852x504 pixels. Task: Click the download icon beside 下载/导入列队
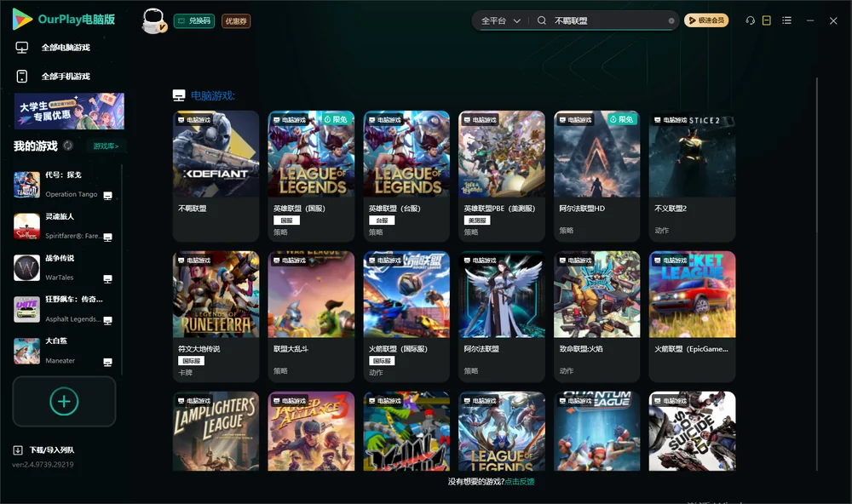tap(18, 450)
